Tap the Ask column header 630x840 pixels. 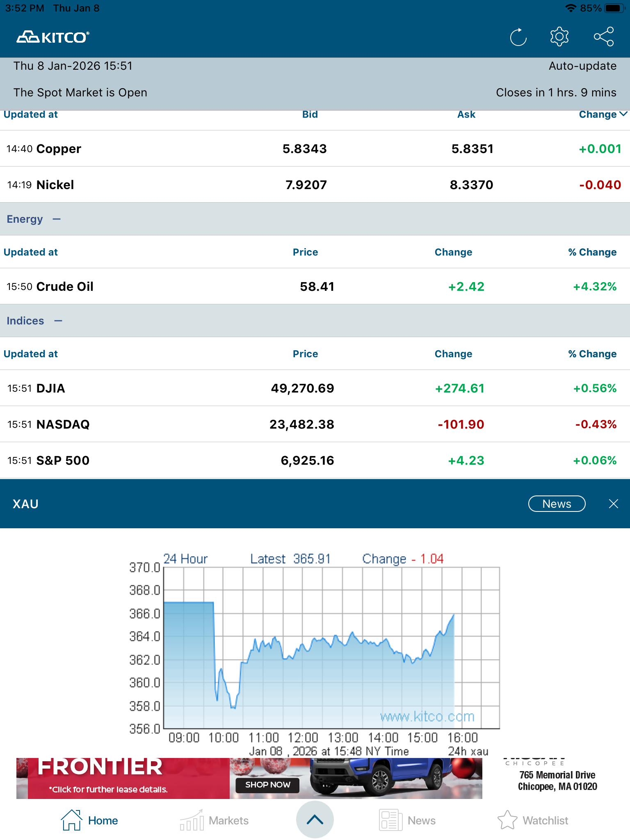click(x=466, y=114)
